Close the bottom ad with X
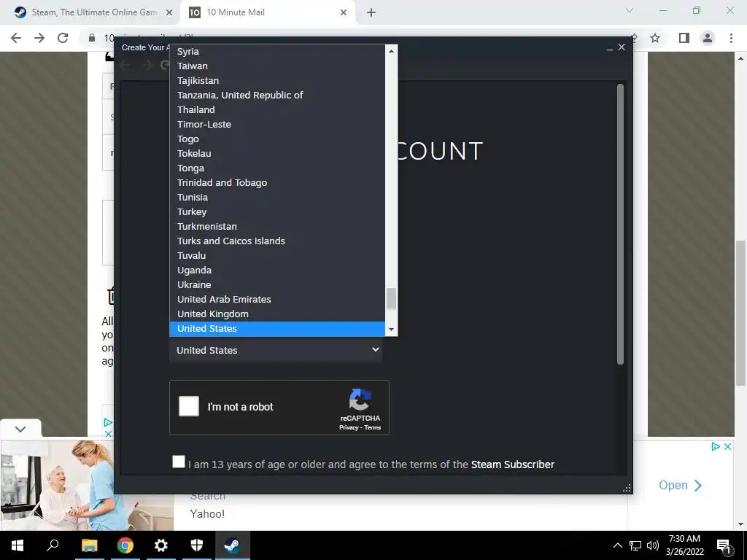The height and width of the screenshot is (560, 747). click(727, 447)
